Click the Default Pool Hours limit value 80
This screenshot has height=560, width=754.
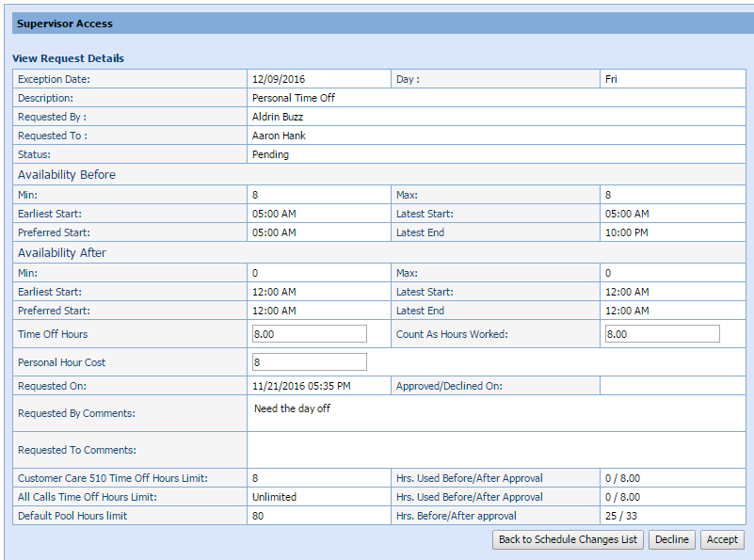[x=258, y=516]
